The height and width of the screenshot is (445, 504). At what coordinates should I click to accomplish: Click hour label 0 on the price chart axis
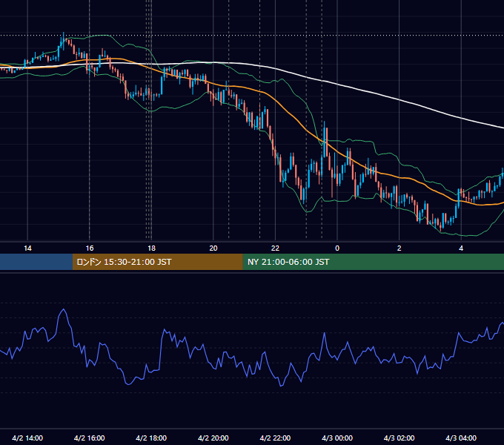[x=337, y=248]
